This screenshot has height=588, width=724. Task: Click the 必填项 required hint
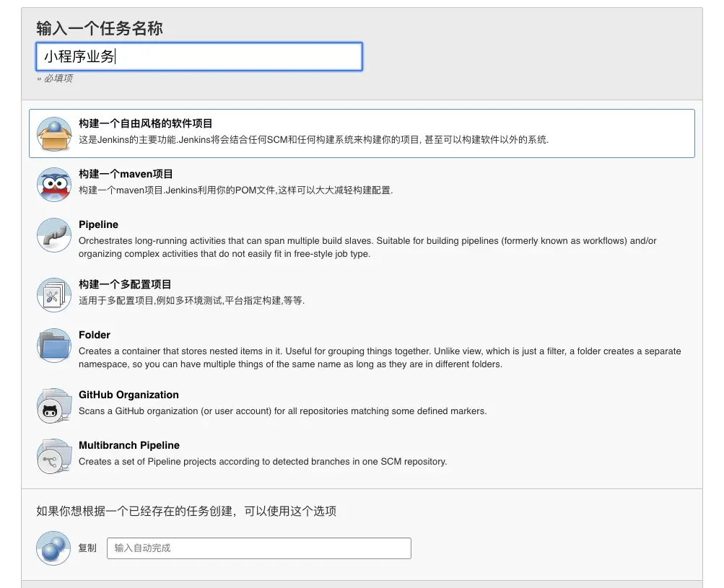point(54,79)
